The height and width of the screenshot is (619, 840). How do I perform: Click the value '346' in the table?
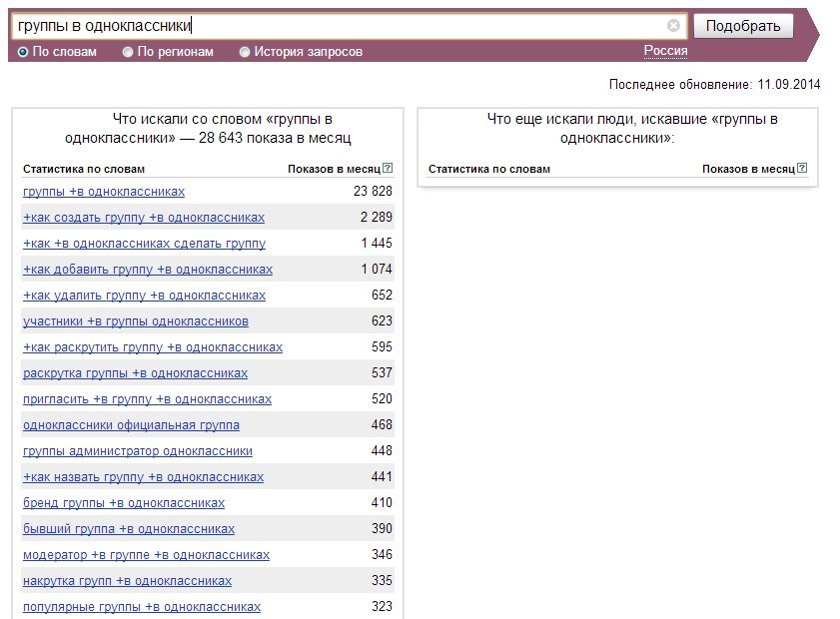[x=382, y=555]
